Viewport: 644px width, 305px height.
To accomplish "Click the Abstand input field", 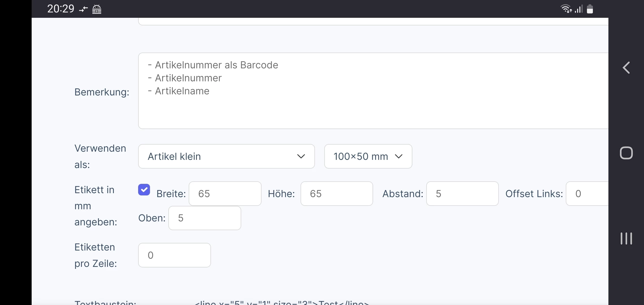I will (462, 194).
